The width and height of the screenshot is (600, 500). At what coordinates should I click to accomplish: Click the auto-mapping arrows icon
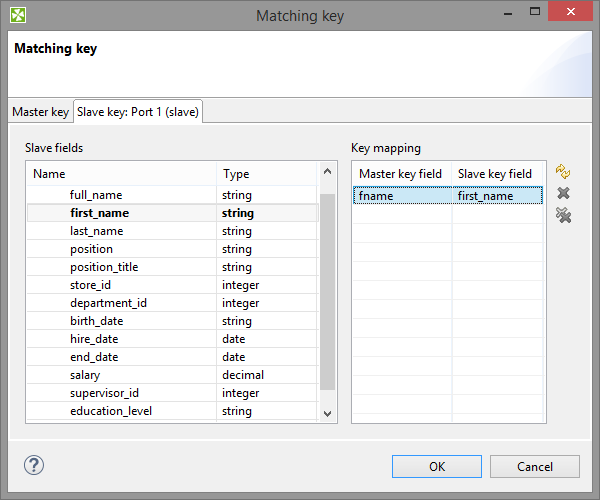[x=563, y=172]
